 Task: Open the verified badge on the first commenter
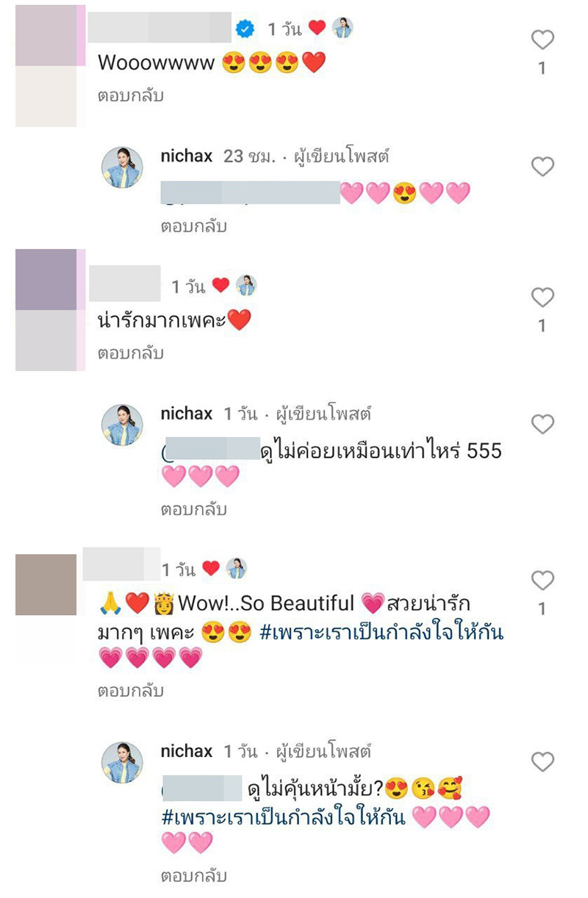coord(245,29)
